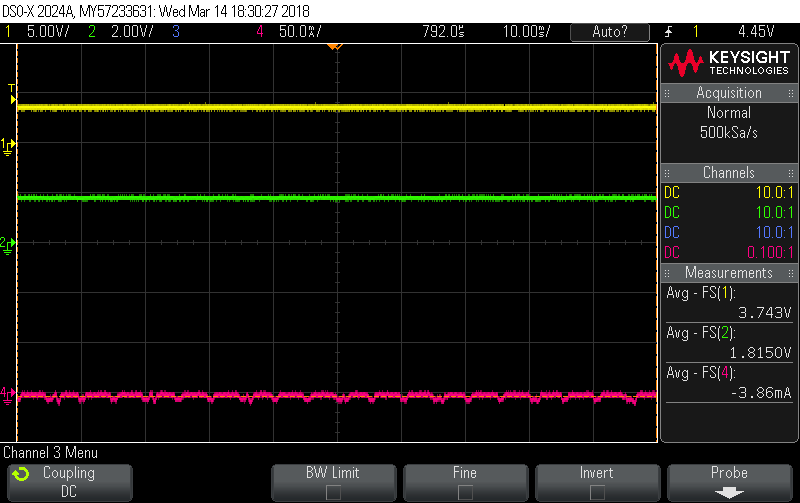This screenshot has height=503, width=800.
Task: Click the yellow channel 1 waveform trace
Action: (x=337, y=108)
